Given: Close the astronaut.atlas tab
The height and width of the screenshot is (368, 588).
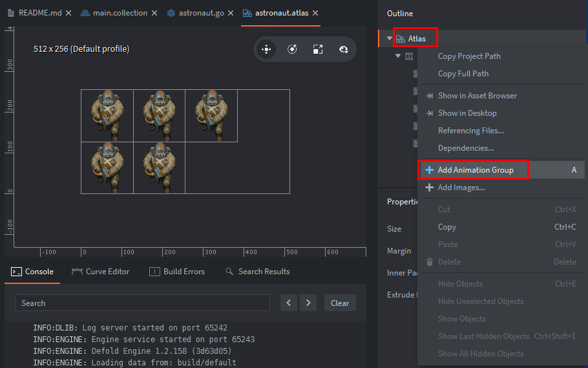Looking at the screenshot, I should [x=315, y=13].
